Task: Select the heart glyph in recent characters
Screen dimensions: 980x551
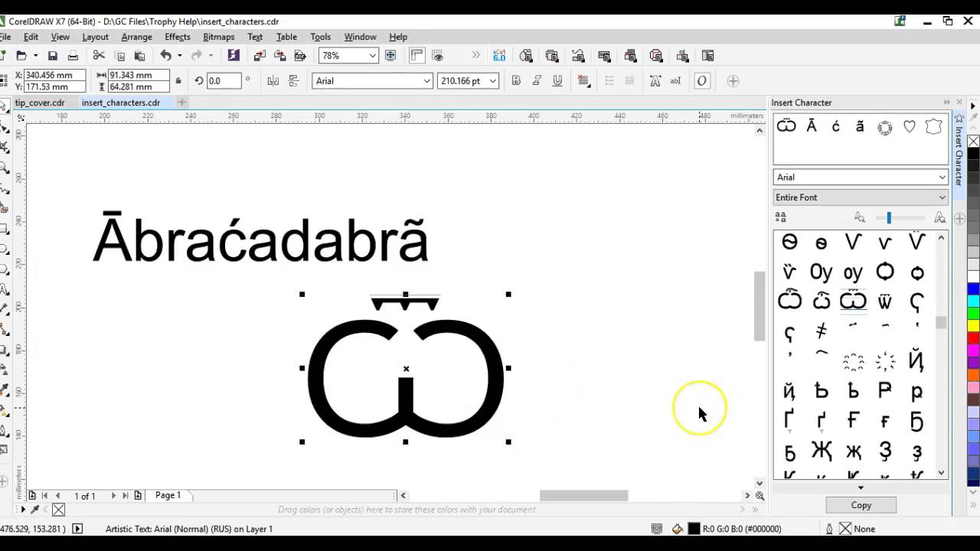Action: pos(909,127)
